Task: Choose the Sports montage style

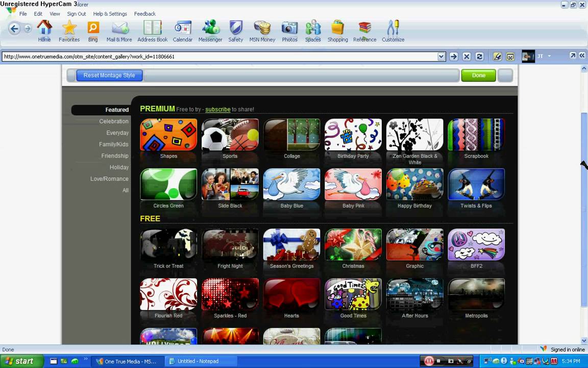Action: 230,135
